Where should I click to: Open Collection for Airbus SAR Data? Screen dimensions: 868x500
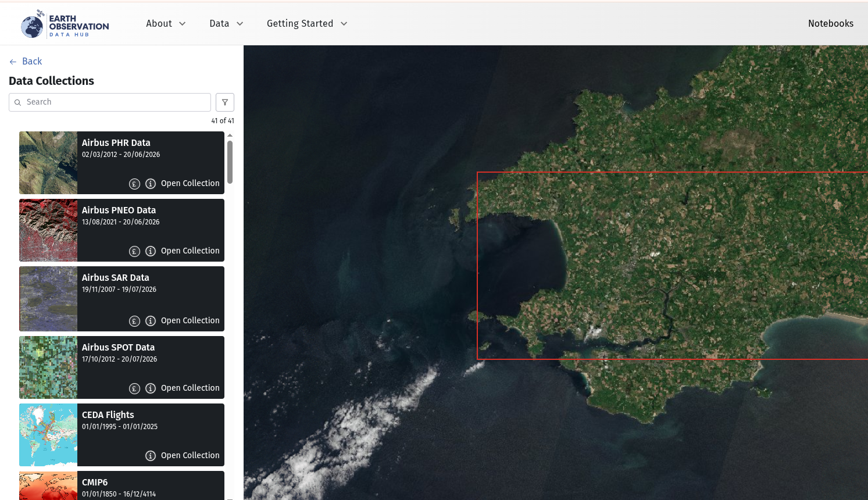click(190, 321)
